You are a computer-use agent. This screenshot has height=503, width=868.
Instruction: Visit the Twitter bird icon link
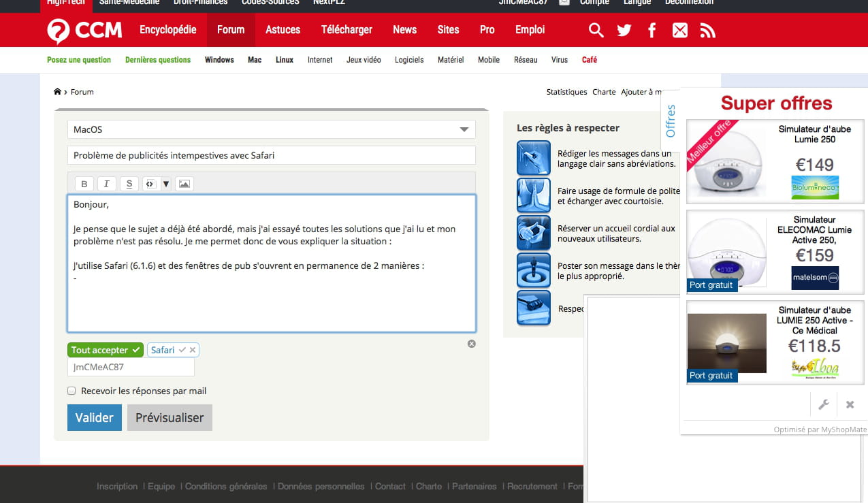(x=624, y=31)
